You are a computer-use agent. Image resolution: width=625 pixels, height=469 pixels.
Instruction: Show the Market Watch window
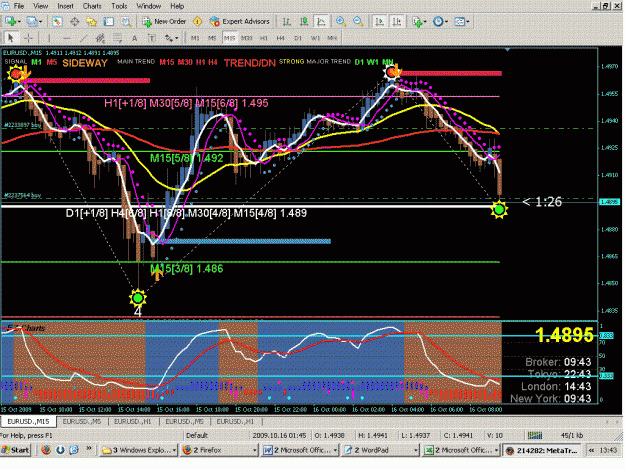click(57, 22)
